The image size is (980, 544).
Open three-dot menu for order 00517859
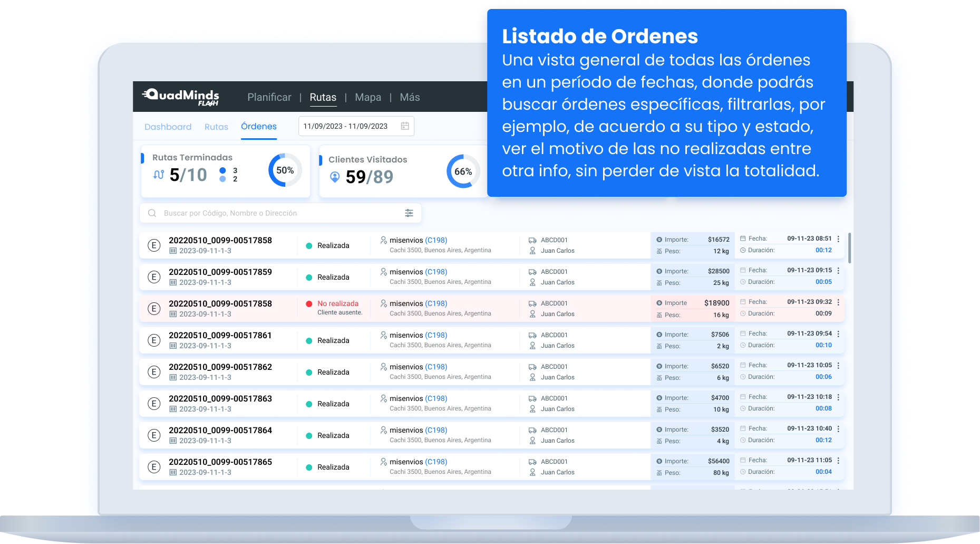point(838,271)
